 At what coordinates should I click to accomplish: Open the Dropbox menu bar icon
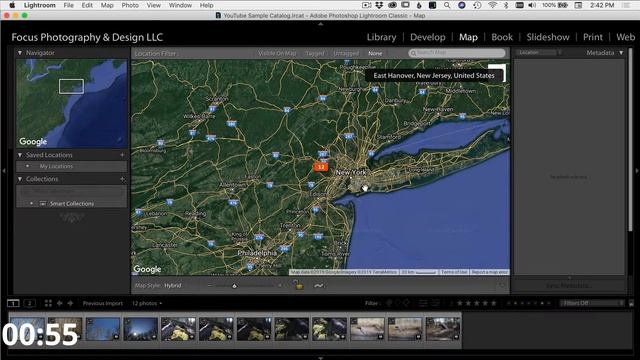pos(379,5)
